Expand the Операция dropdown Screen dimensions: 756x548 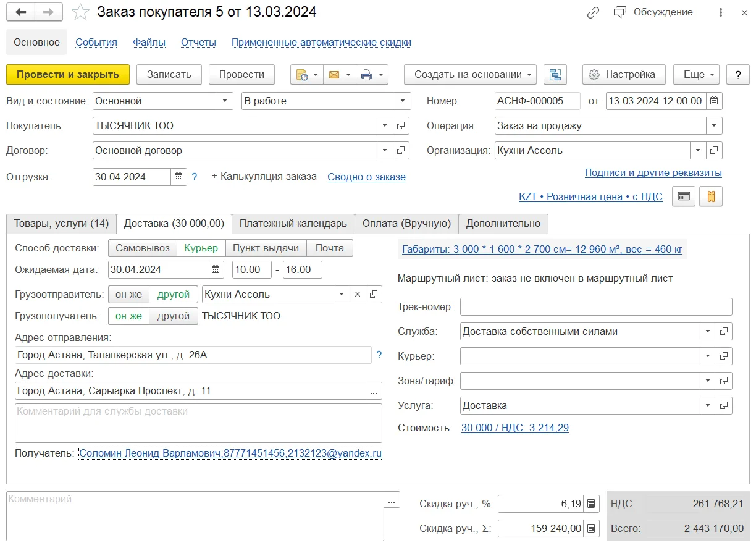[715, 125]
